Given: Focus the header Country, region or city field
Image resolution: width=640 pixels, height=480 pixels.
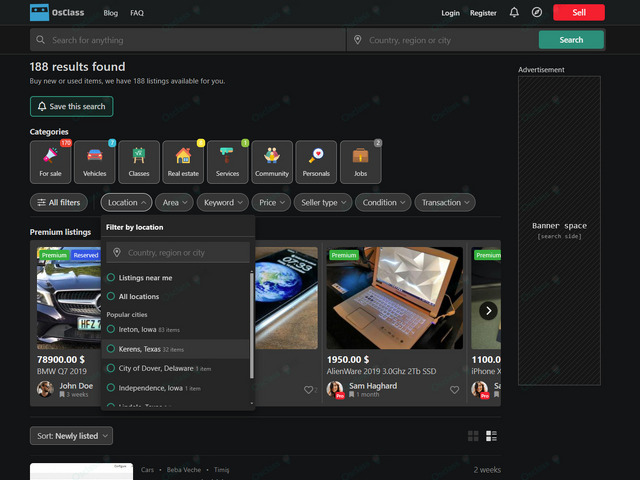Looking at the screenshot, I should pos(442,40).
